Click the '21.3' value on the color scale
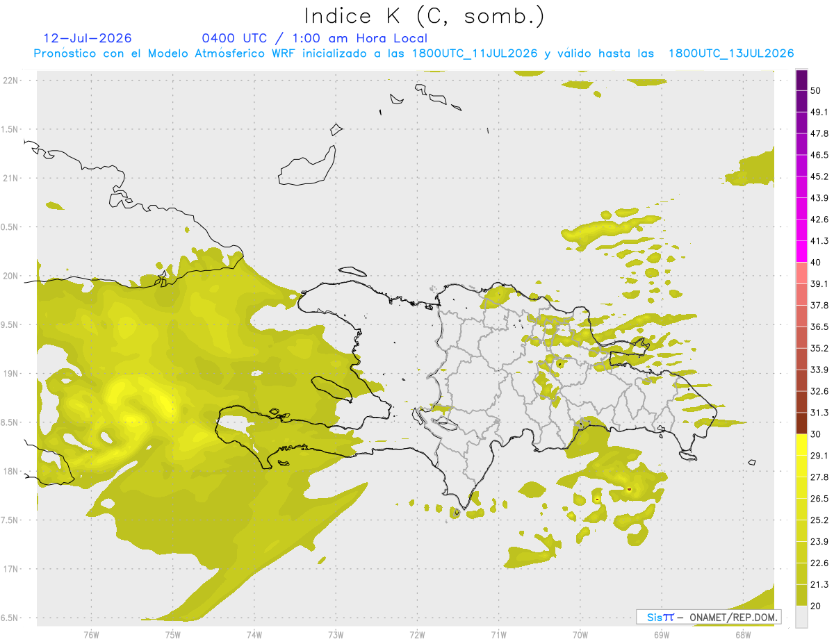 (x=819, y=586)
